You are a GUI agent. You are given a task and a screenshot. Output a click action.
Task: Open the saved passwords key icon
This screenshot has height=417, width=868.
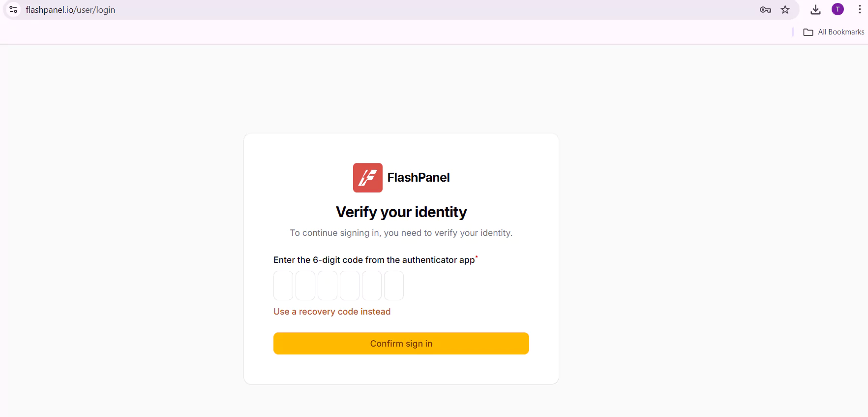tap(765, 10)
